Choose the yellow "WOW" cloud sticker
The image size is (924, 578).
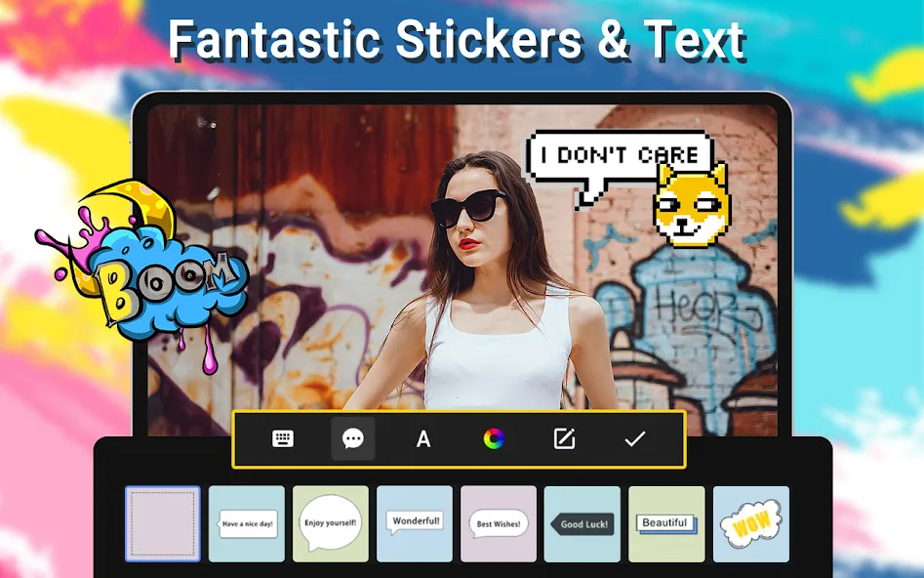pos(751,523)
